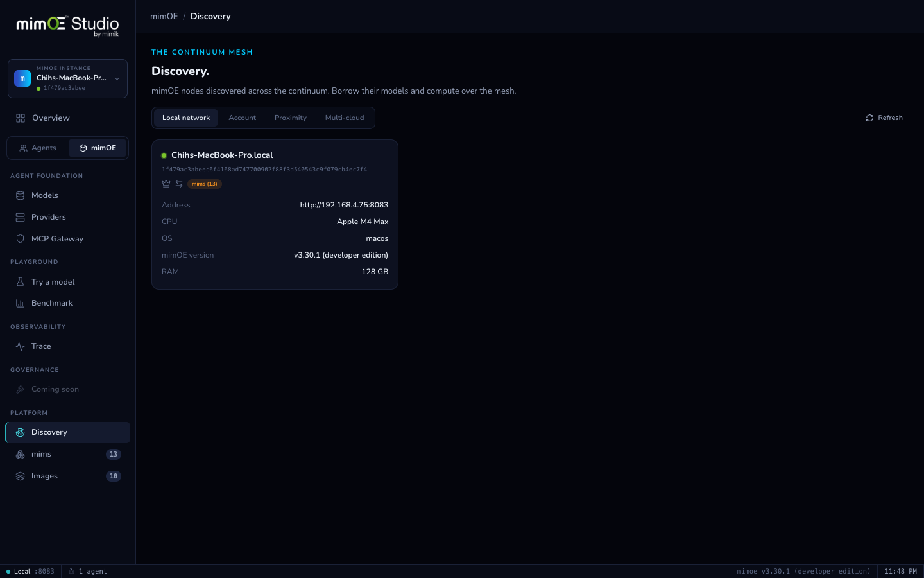Click the 11:48 PM clock
This screenshot has height=578, width=924.
pos(900,572)
